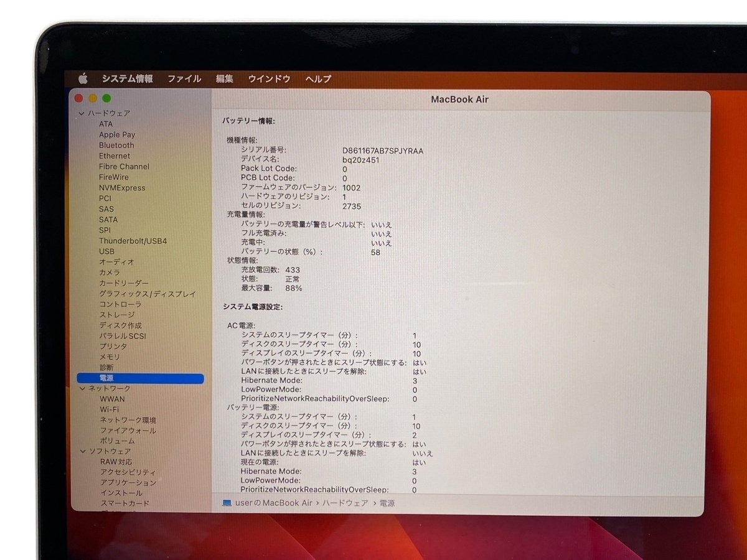The height and width of the screenshot is (560, 747).
Task: Show メモリ information
Action: 110,357
